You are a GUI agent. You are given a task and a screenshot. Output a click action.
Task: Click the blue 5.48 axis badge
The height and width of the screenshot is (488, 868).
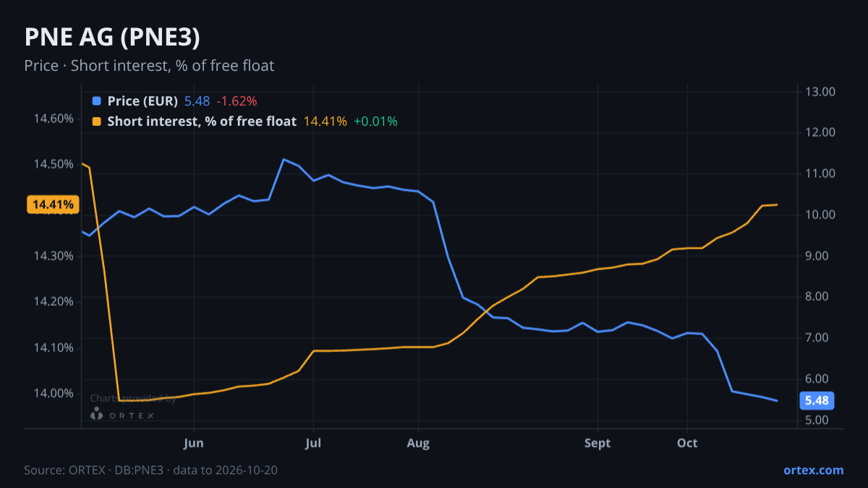817,401
